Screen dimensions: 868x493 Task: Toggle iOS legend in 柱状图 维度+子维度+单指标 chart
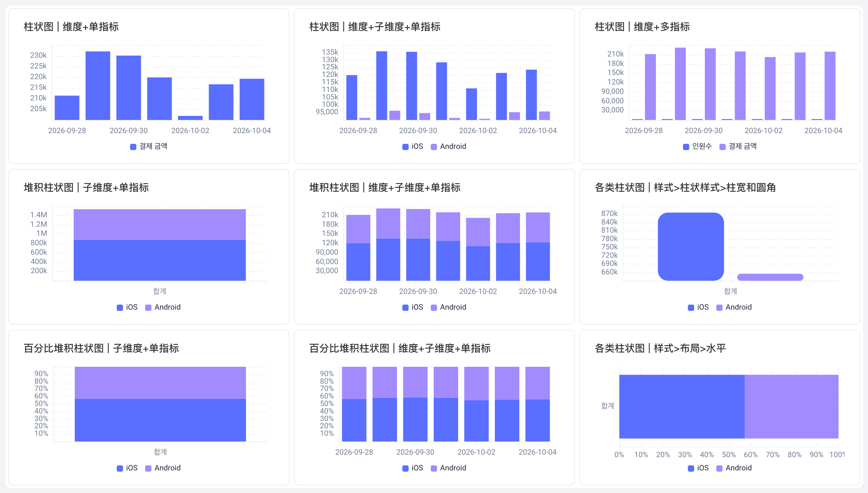(413, 146)
